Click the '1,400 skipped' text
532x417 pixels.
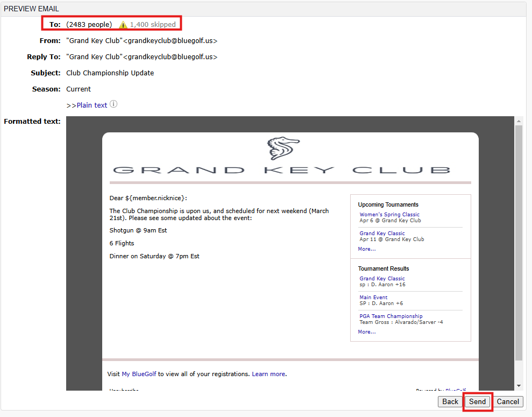click(153, 25)
